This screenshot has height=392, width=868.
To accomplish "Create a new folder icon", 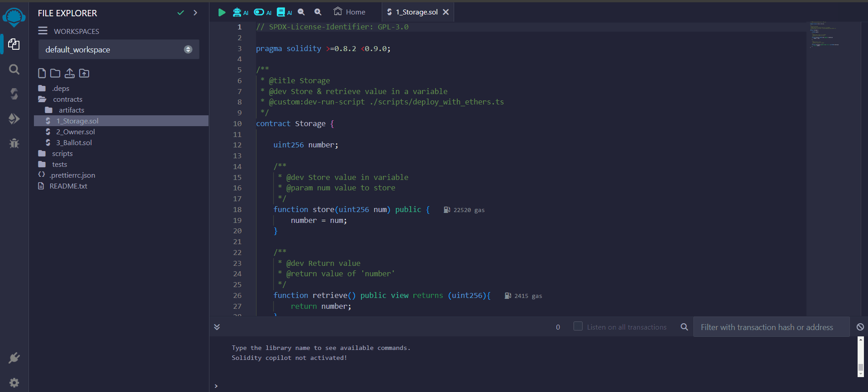I will tap(55, 73).
